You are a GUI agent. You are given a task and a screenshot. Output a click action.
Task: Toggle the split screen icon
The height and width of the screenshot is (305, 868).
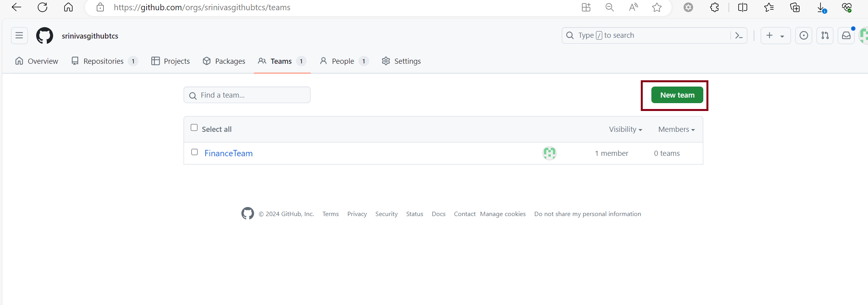[x=743, y=7]
